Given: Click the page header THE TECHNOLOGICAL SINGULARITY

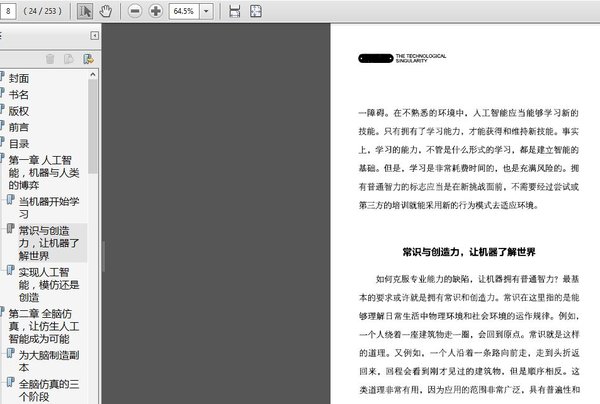Looking at the screenshot, I should click(x=421, y=58).
